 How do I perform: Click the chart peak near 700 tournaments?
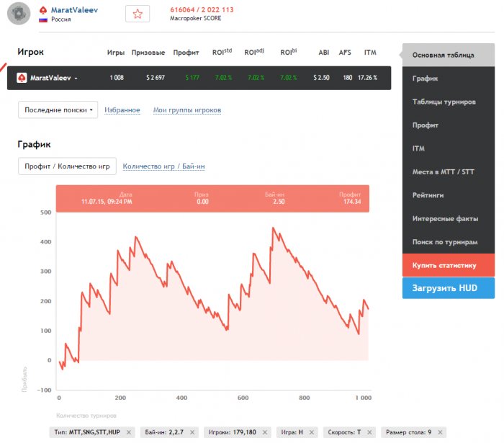(x=273, y=228)
